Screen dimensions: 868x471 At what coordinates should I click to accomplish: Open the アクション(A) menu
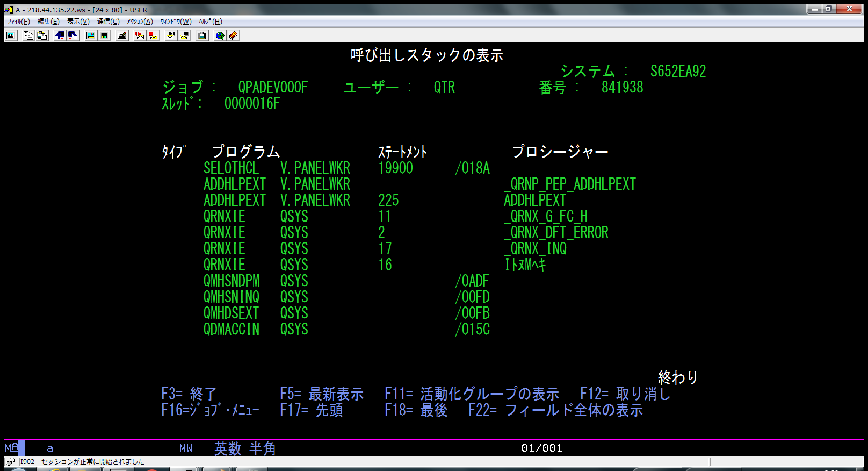(140, 22)
